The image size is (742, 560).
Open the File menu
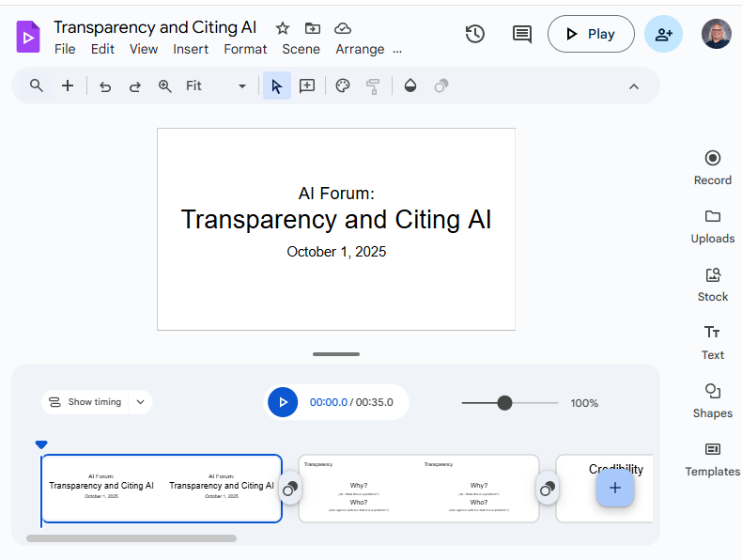pyautogui.click(x=65, y=49)
